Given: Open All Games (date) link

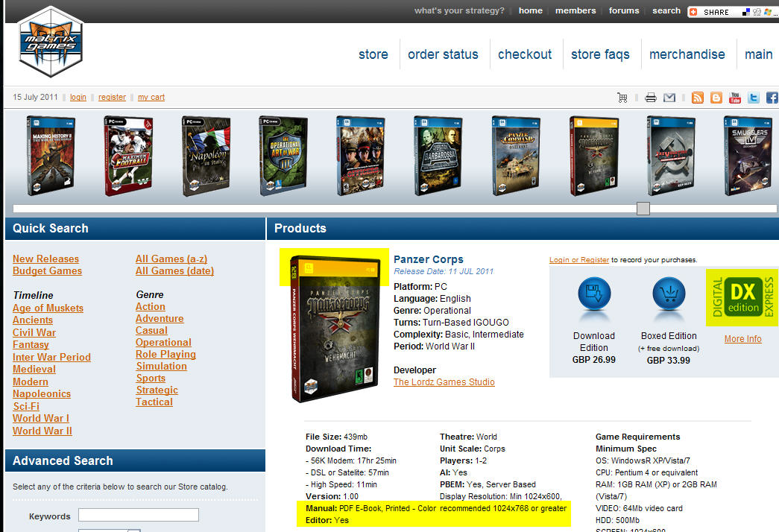Looking at the screenshot, I should click(x=175, y=270).
